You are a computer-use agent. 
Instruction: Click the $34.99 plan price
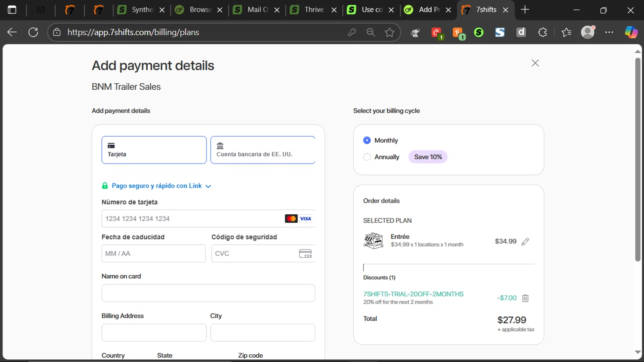505,241
